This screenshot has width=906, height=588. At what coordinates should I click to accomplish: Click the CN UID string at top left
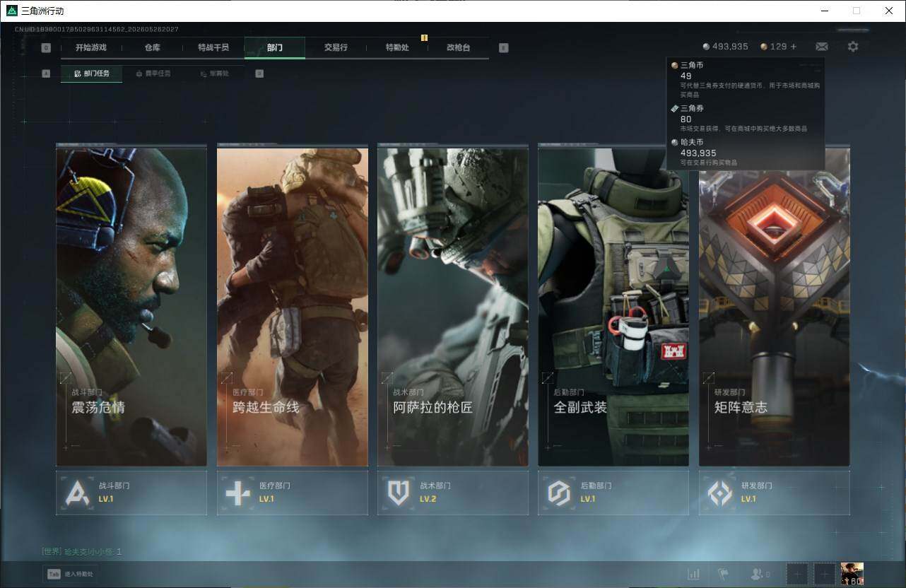tap(97, 29)
